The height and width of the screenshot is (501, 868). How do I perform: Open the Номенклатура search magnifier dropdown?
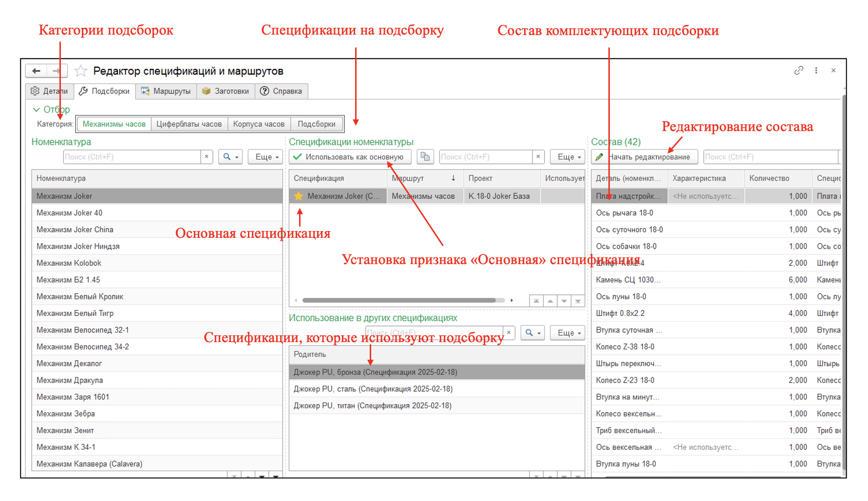230,157
